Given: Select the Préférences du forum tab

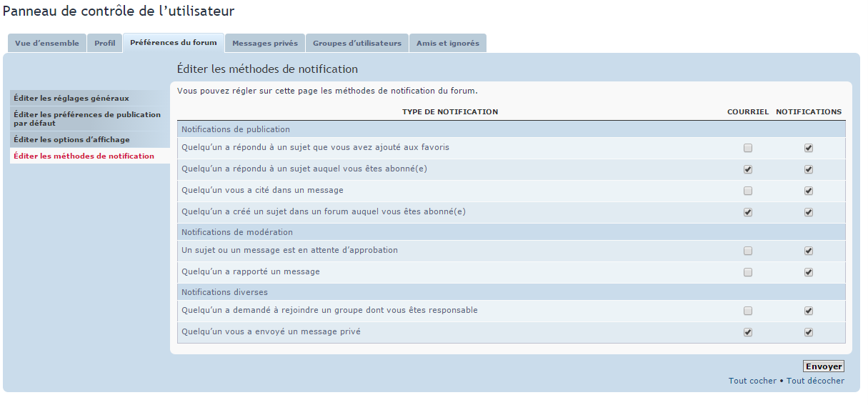Looking at the screenshot, I should 174,43.
